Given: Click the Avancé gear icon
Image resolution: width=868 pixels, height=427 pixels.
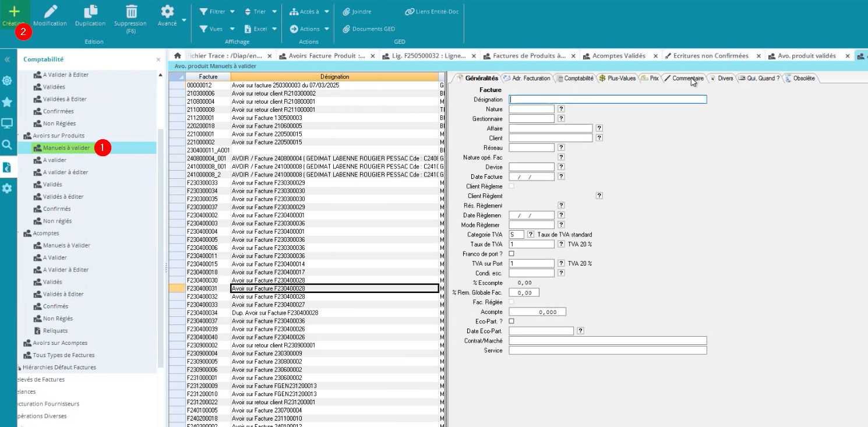Looking at the screenshot, I should [x=167, y=11].
